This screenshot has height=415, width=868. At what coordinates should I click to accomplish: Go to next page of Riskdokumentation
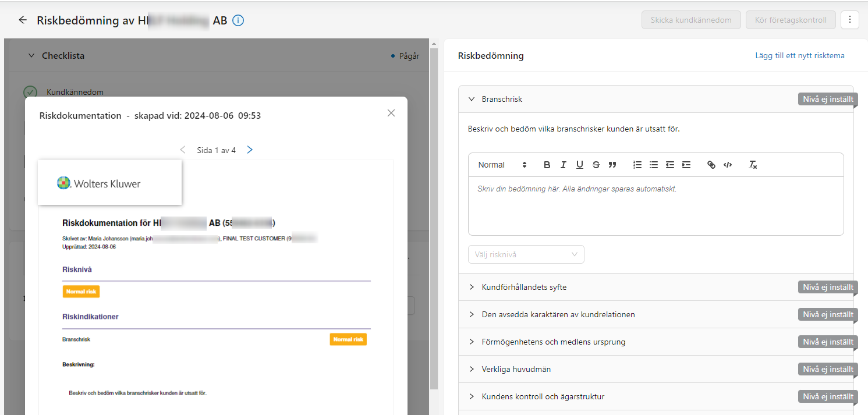pos(250,150)
